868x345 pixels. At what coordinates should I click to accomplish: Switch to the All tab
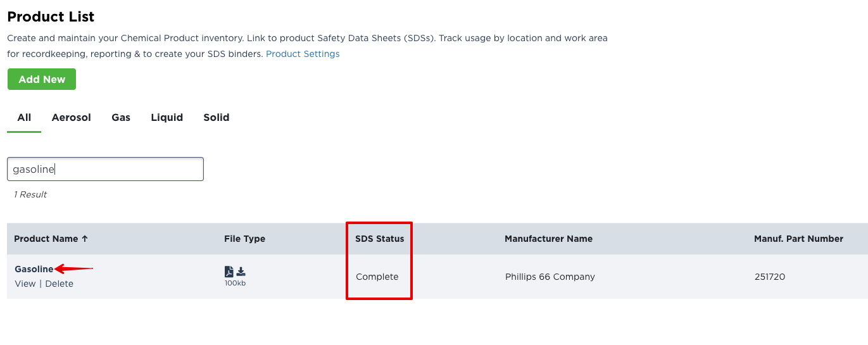(x=24, y=117)
